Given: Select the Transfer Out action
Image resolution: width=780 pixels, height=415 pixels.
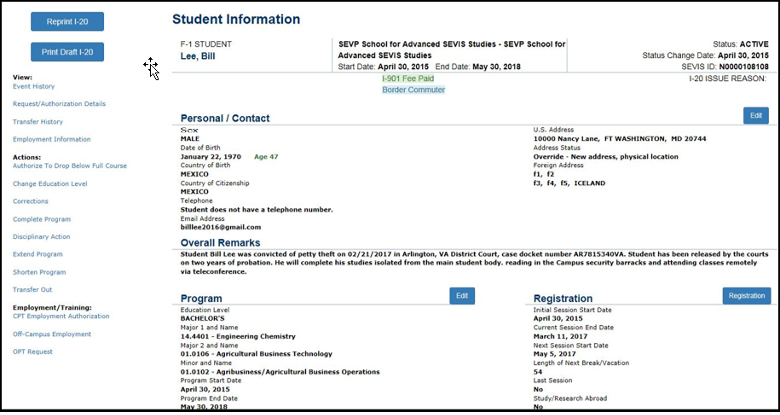Looking at the screenshot, I should pyautogui.click(x=32, y=290).
